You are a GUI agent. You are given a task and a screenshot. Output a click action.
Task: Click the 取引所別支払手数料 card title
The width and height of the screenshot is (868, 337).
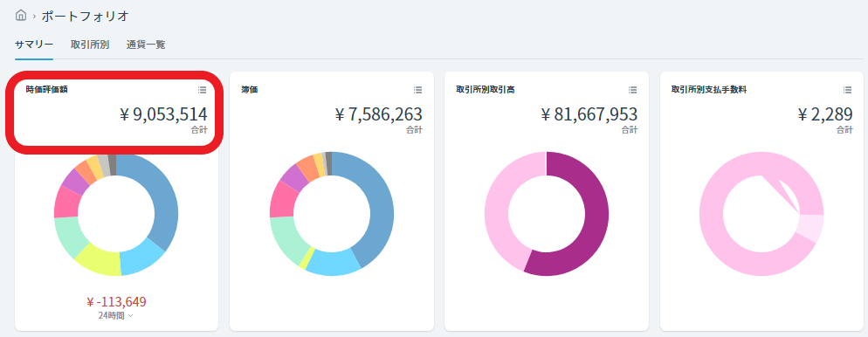708,89
